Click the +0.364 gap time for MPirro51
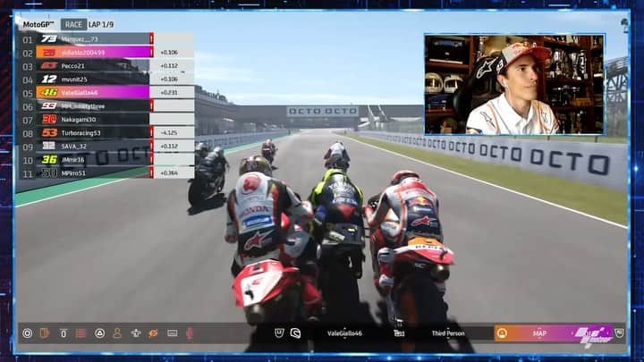This screenshot has height=362, width=644. [x=169, y=173]
